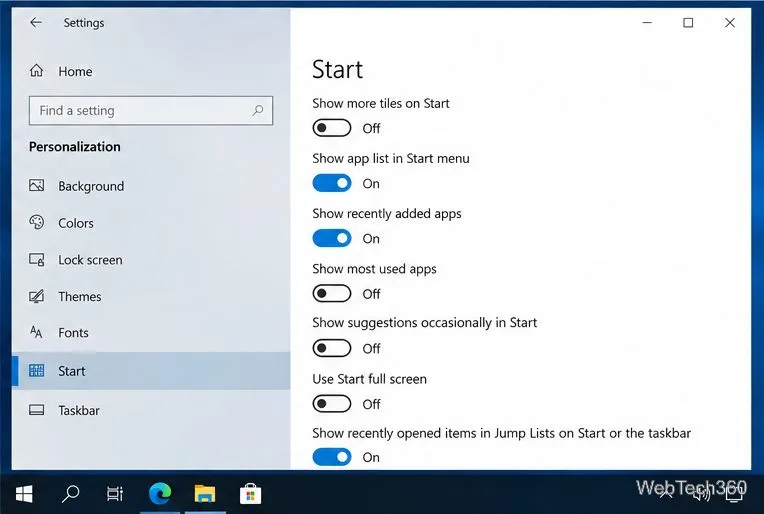Go to Fonts settings
The width and height of the screenshot is (764, 514).
(151, 333)
